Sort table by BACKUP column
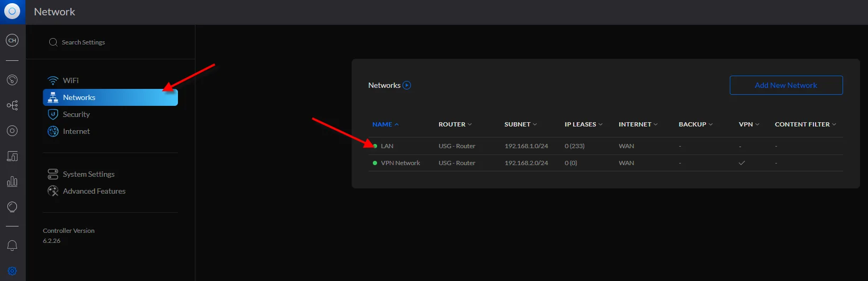The image size is (868, 281). (696, 124)
